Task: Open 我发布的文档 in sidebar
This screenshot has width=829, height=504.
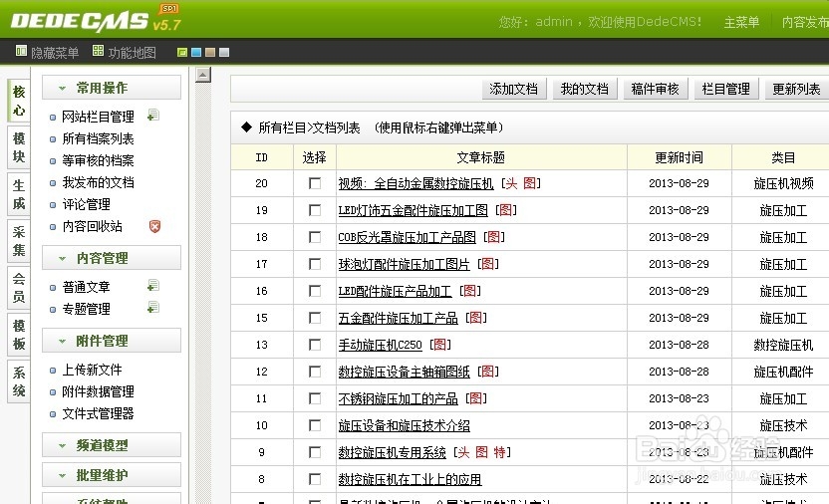Action: 98,182
